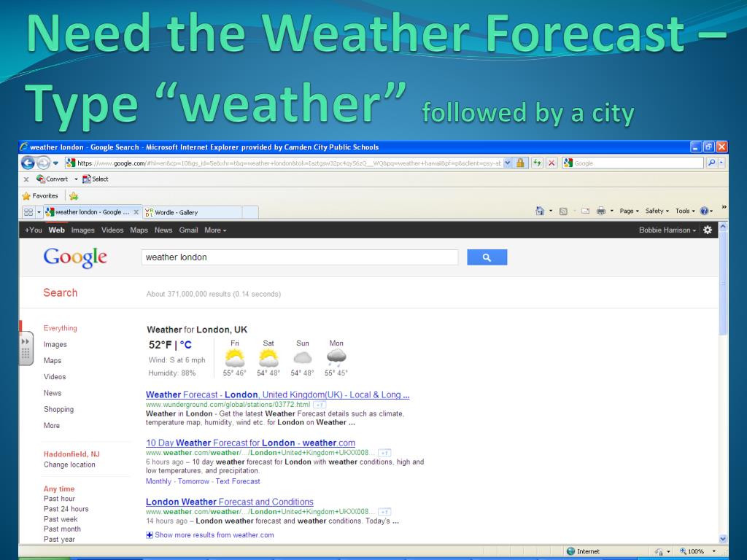747x560 pixels.
Task: Open the Safety menu
Action: coord(657,211)
